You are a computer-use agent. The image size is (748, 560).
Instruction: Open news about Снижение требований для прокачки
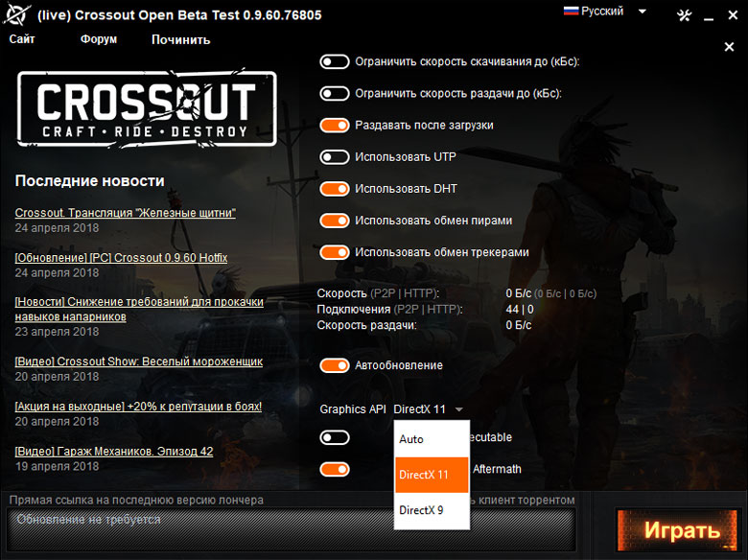coord(139,309)
